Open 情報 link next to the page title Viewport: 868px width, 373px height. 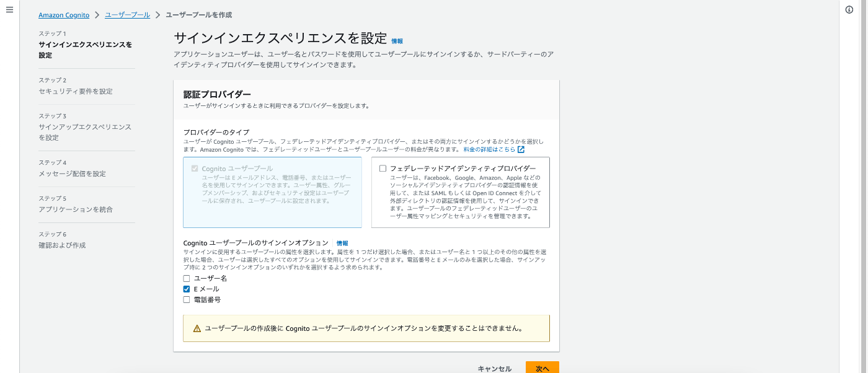click(x=397, y=41)
